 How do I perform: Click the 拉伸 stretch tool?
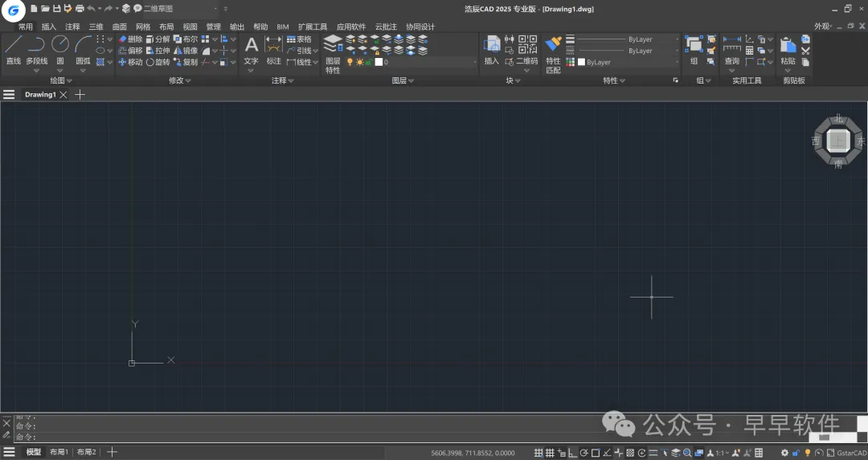tap(158, 51)
